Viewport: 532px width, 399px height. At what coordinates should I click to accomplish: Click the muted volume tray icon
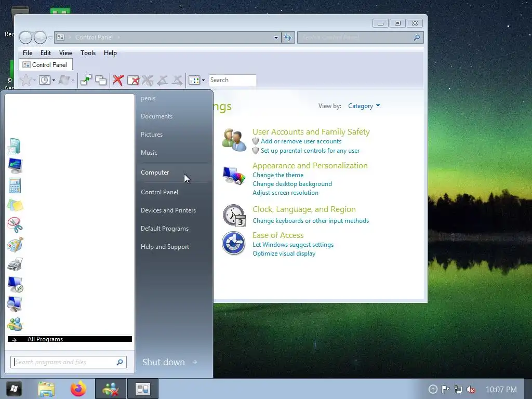click(x=471, y=390)
